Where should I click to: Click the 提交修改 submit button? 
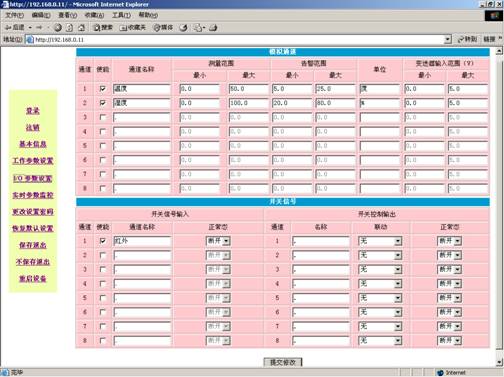[x=283, y=362]
